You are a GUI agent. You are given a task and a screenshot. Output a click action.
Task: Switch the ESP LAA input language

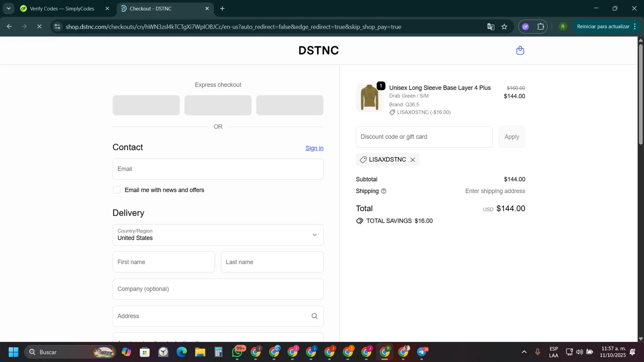point(553,352)
